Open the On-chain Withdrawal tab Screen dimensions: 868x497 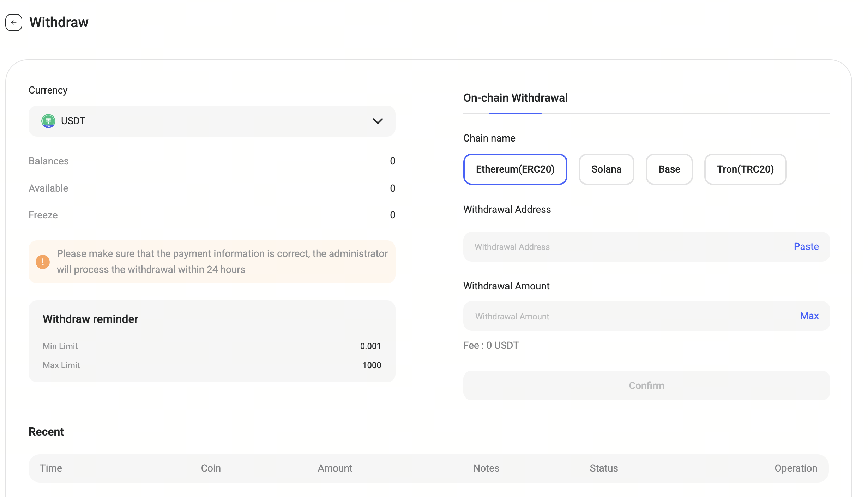point(515,98)
